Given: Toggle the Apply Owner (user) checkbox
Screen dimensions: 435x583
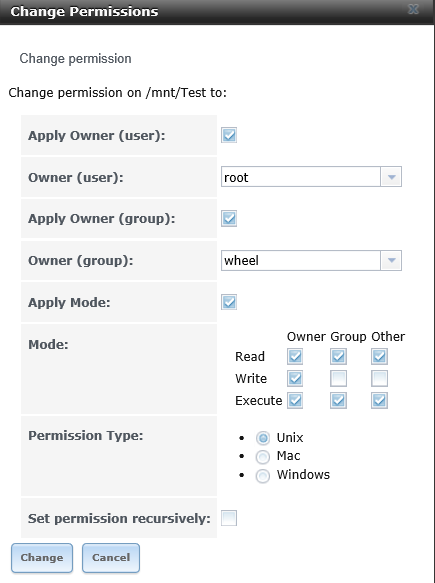Looking at the screenshot, I should [229, 135].
